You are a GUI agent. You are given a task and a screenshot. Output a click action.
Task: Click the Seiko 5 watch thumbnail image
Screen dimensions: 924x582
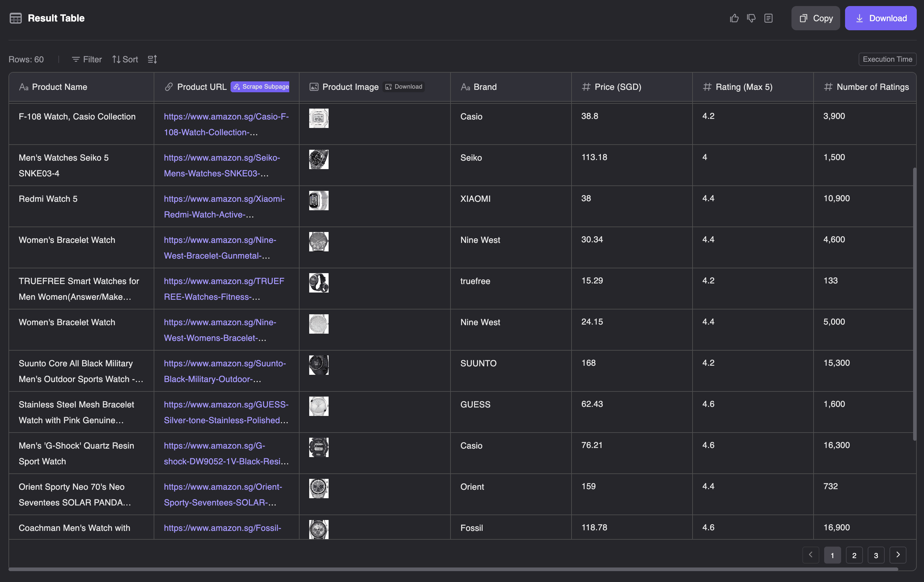[x=319, y=159]
